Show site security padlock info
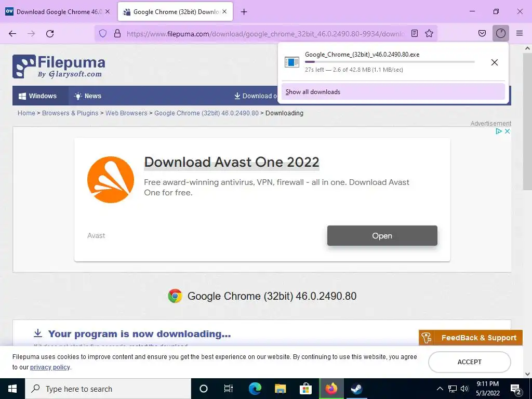The image size is (532, 399). pyautogui.click(x=117, y=33)
